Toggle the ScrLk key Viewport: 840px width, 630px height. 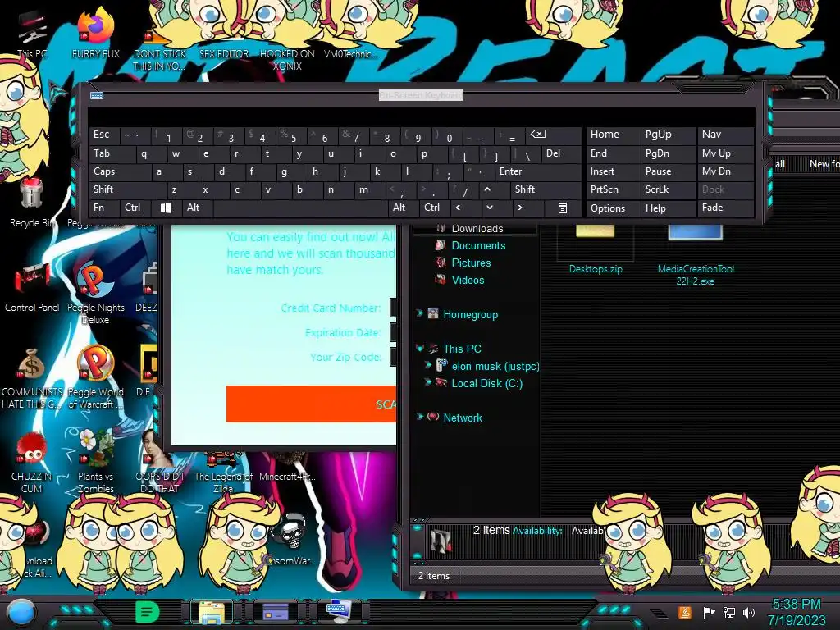pyautogui.click(x=668, y=189)
